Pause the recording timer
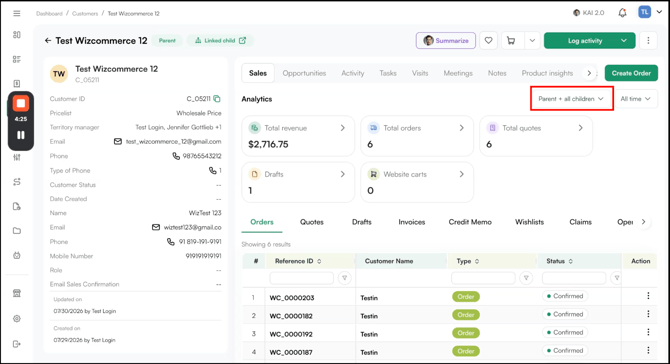Screen dimensions: 670x364 (21, 135)
